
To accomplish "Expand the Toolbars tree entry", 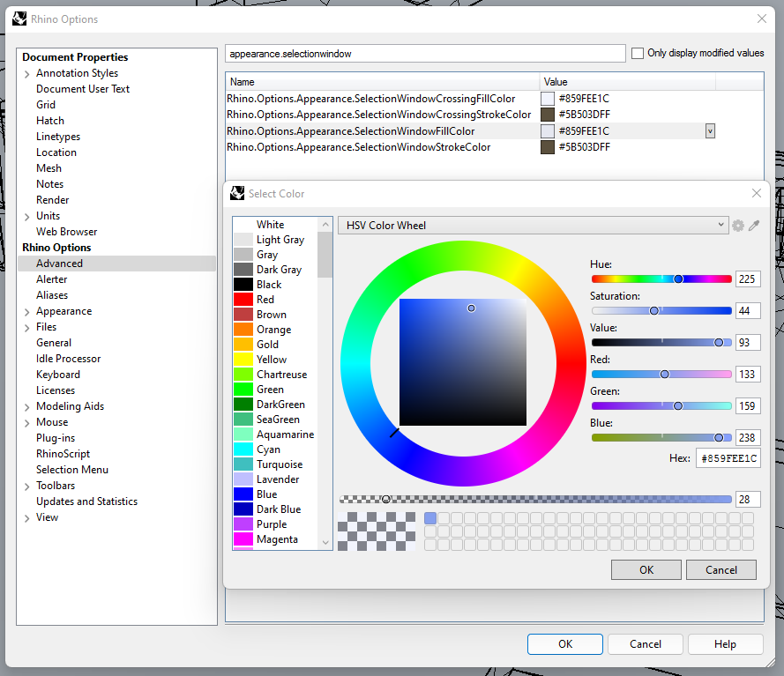I will pos(27,485).
